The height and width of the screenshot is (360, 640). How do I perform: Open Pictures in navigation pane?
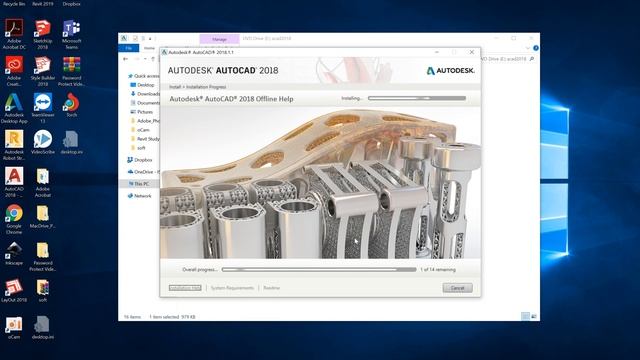pos(141,112)
